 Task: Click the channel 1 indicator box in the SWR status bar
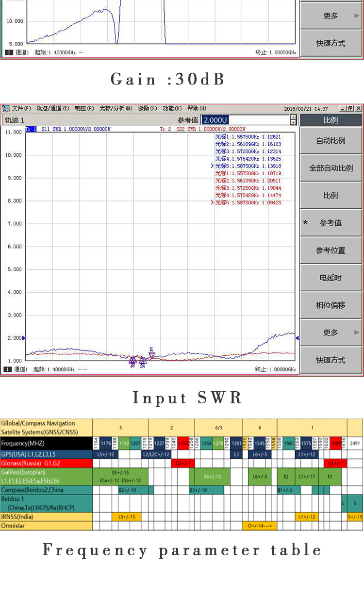coord(8,369)
